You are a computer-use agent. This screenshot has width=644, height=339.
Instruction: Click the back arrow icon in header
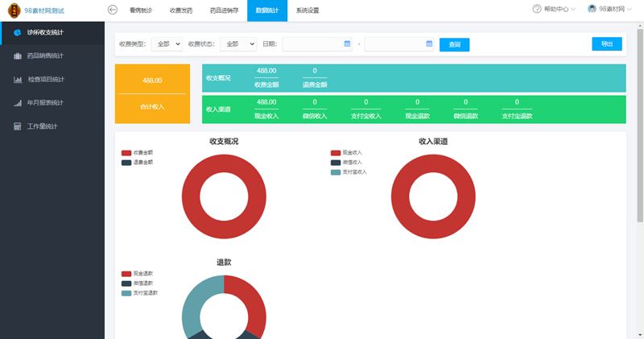(112, 10)
